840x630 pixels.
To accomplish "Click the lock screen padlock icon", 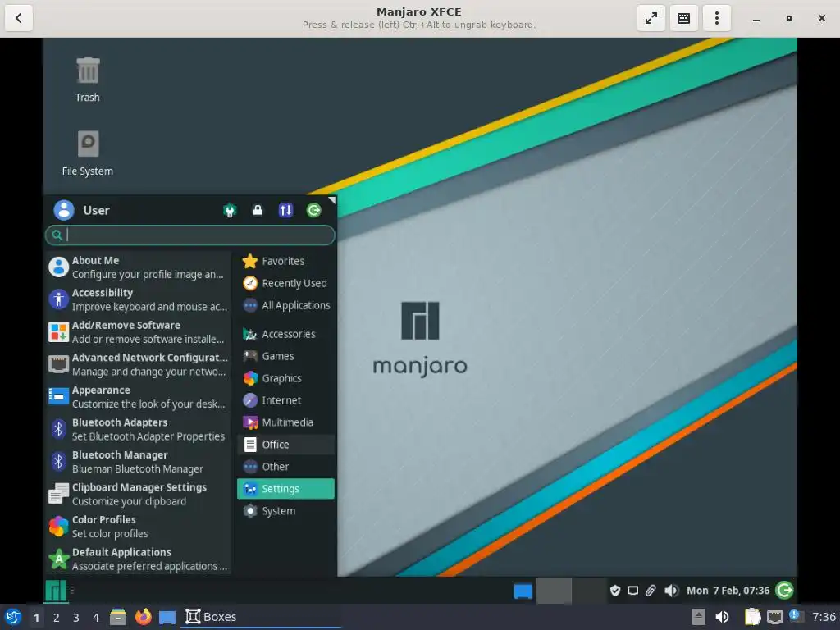I will [x=258, y=210].
